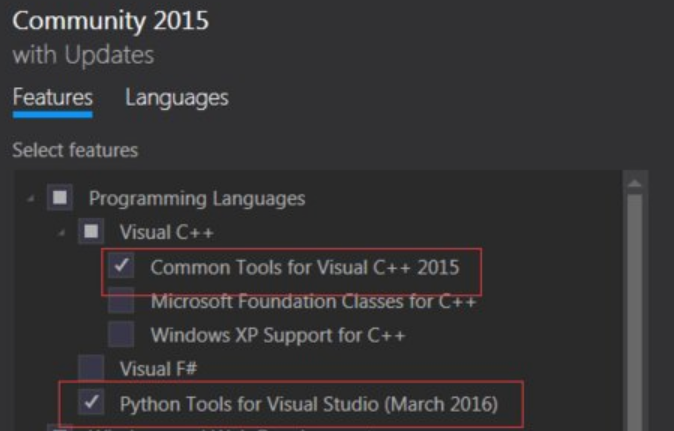Toggle the Visual C++ group checkbox
The image size is (674, 431).
coord(91,232)
